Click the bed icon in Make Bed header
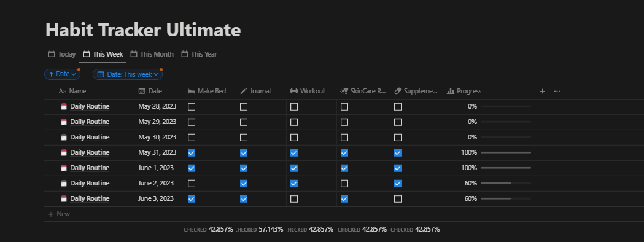 click(191, 92)
